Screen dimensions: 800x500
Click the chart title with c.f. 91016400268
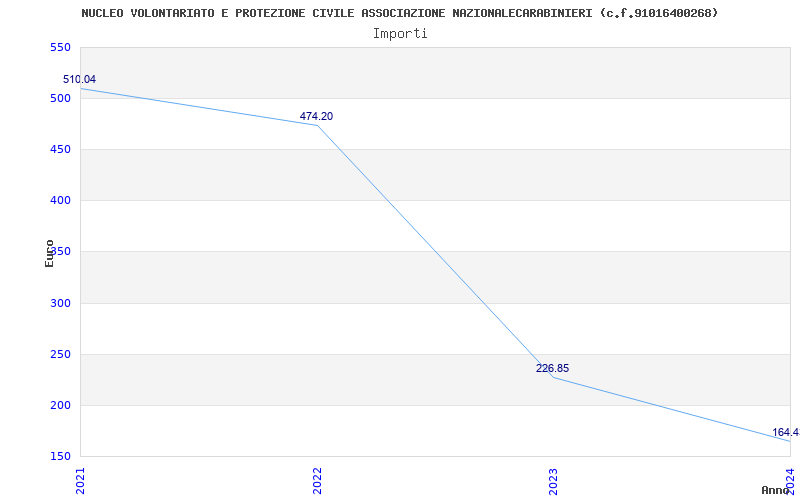[399, 13]
